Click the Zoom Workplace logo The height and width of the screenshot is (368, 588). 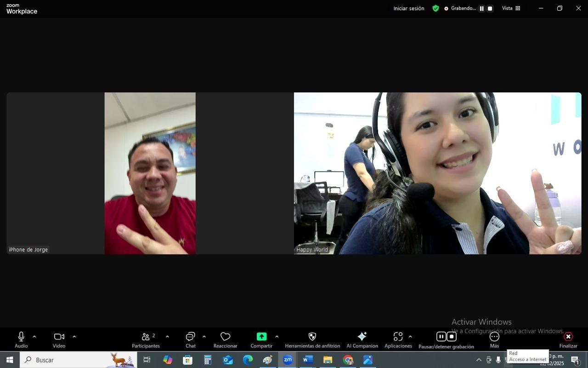pyautogui.click(x=22, y=9)
